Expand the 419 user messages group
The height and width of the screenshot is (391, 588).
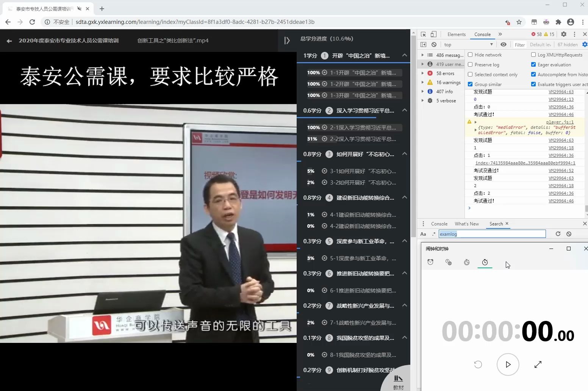(x=422, y=64)
